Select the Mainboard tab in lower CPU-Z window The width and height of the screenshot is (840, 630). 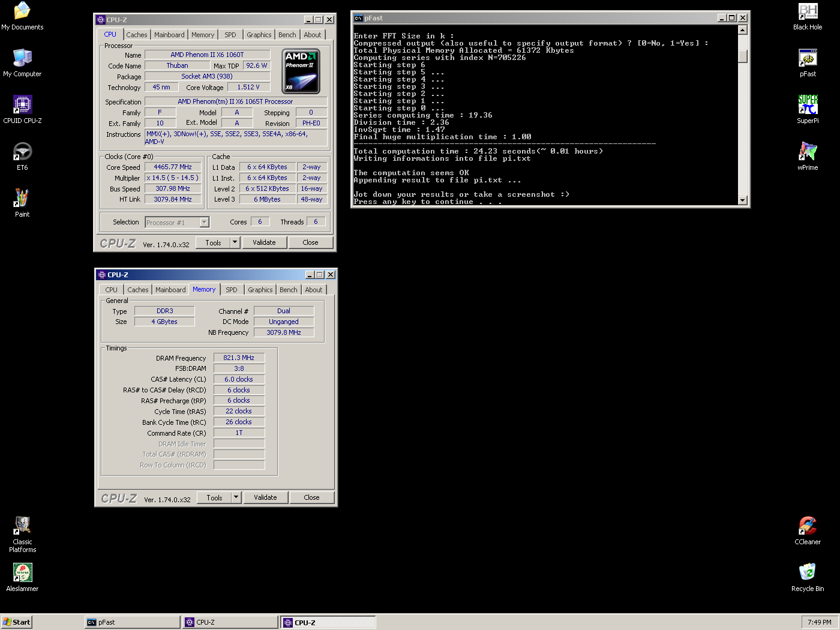click(x=170, y=290)
